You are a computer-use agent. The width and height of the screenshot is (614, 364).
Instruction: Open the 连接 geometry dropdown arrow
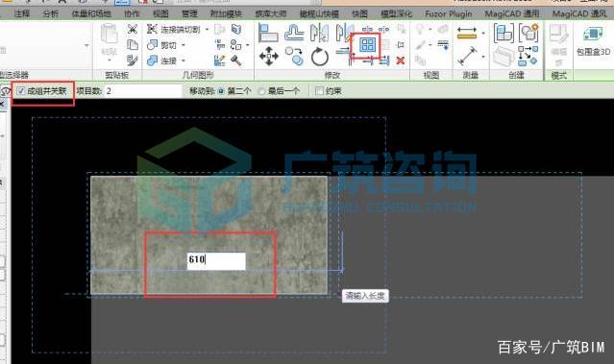[184, 61]
